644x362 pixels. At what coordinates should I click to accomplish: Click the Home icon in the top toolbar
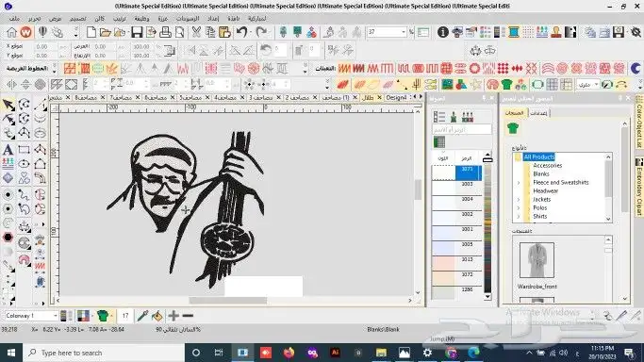(x=11, y=32)
